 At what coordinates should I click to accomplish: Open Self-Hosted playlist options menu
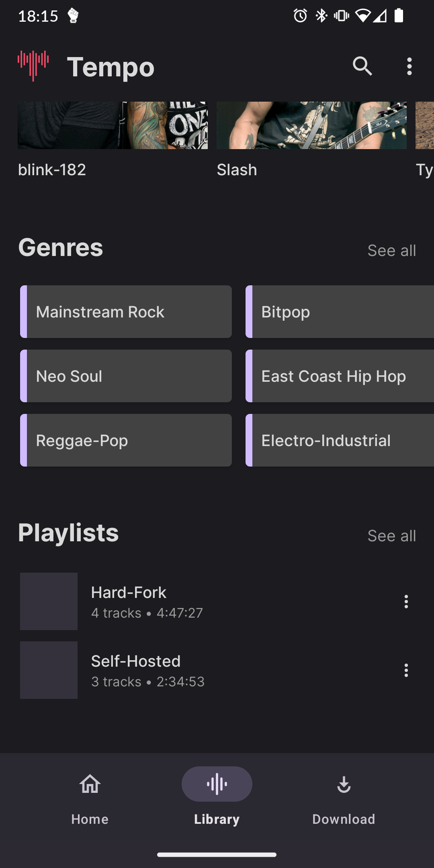(x=406, y=670)
